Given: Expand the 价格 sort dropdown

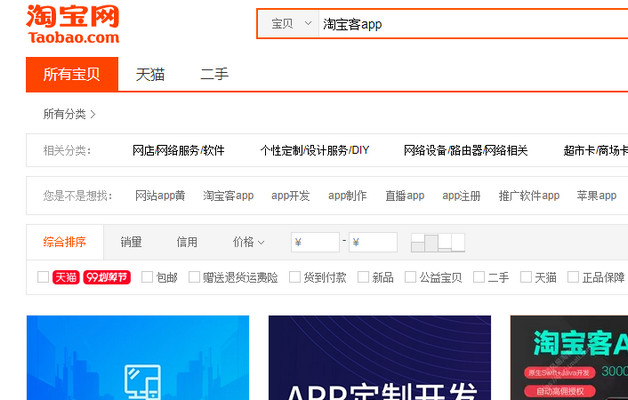Looking at the screenshot, I should click(248, 242).
